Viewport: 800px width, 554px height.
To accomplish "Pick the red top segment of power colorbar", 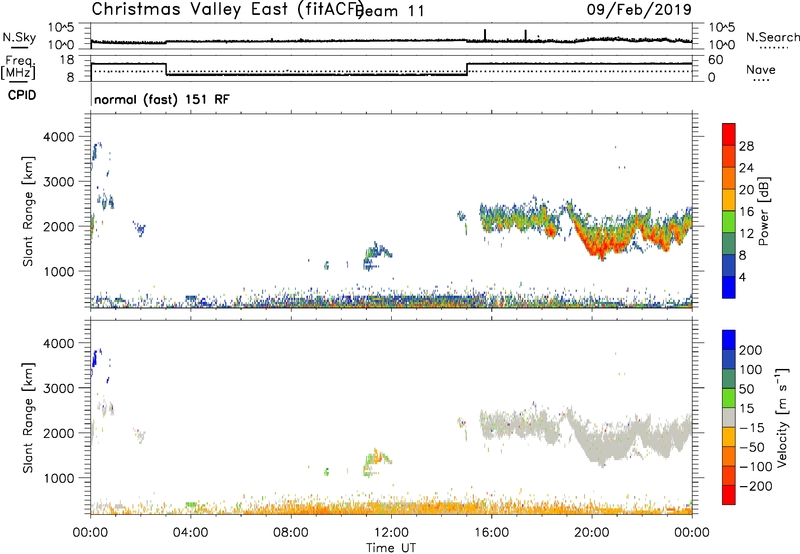I will pyautogui.click(x=729, y=134).
